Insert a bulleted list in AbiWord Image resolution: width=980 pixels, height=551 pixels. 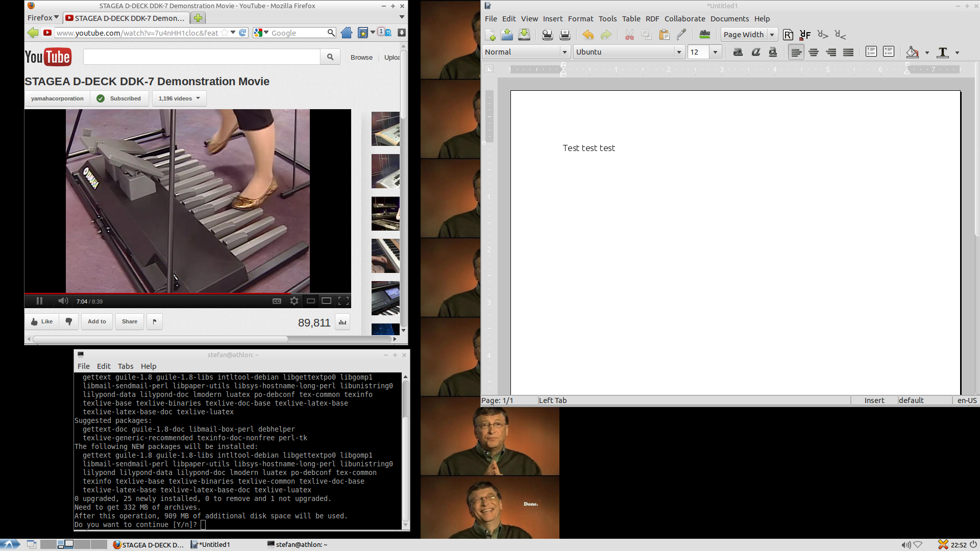pyautogui.click(x=889, y=52)
